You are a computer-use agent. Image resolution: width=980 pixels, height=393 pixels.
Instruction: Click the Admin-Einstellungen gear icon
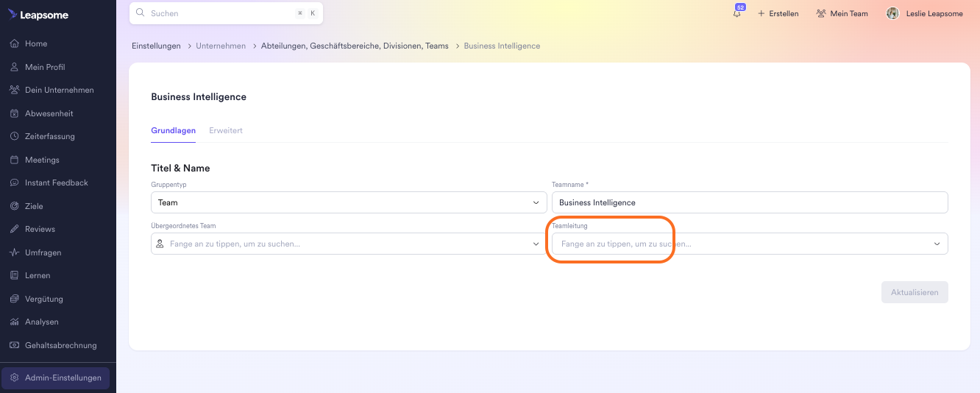click(x=14, y=378)
